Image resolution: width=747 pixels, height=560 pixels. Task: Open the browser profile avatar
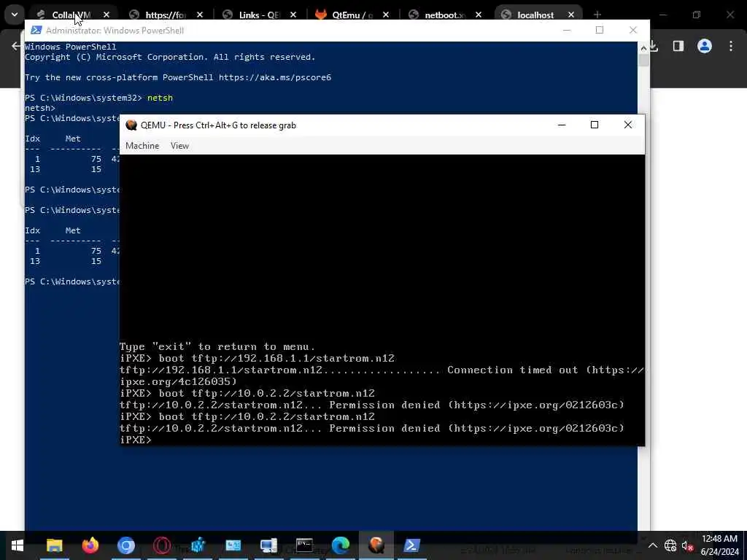point(705,46)
